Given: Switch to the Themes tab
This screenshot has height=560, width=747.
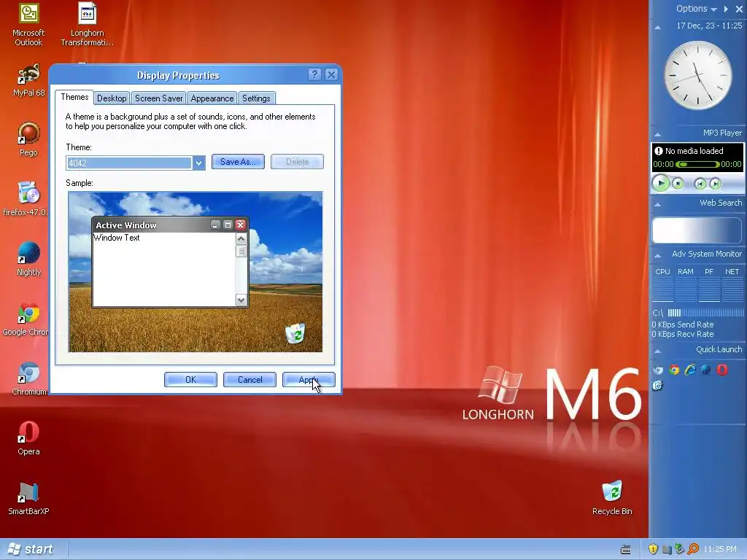Looking at the screenshot, I should (74, 97).
